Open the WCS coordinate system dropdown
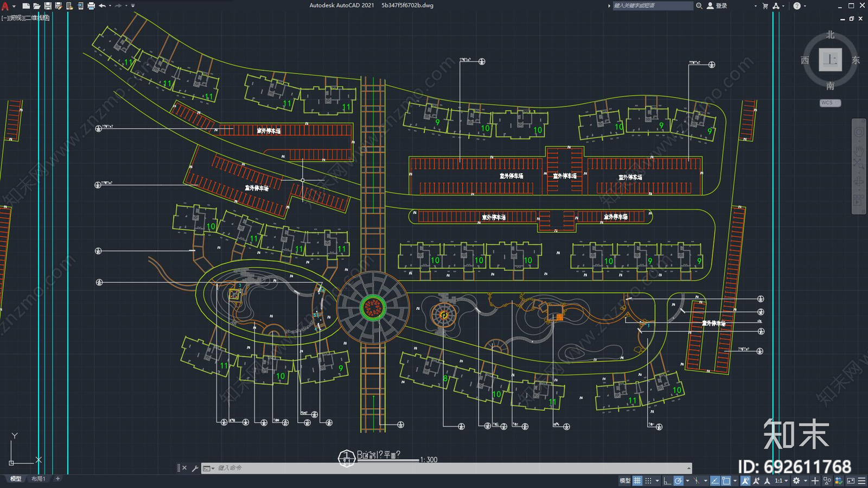 click(x=830, y=103)
